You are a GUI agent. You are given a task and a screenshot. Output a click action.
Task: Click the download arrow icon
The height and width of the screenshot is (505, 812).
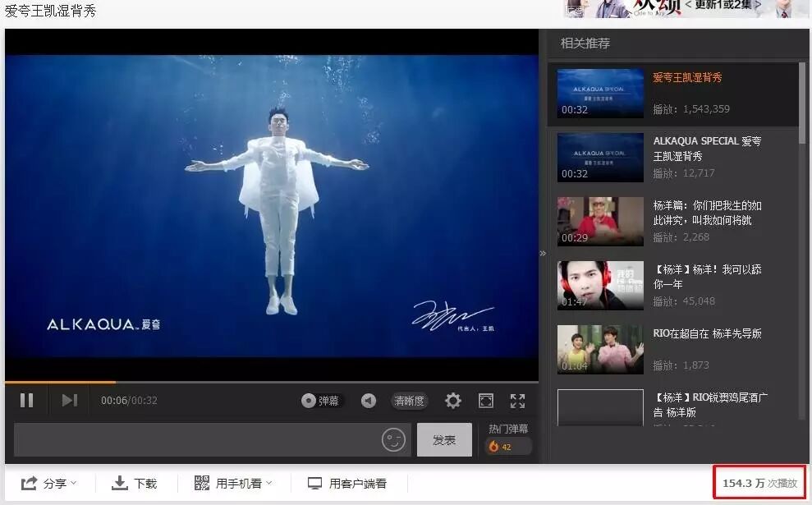pos(120,484)
